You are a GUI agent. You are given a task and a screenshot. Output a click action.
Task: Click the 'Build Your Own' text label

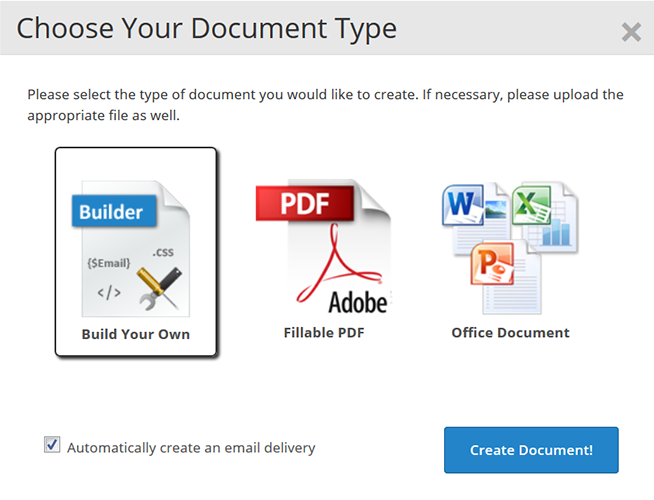(135, 334)
